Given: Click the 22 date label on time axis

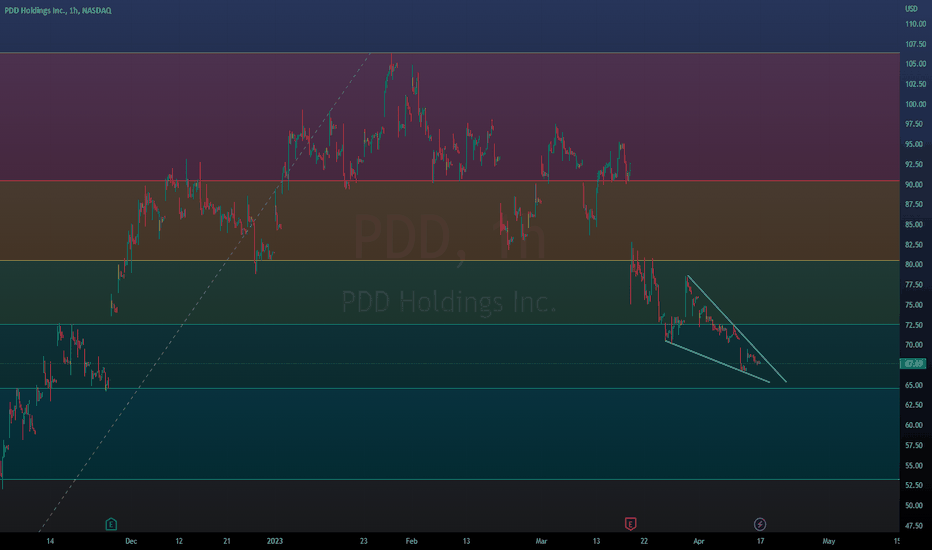Looking at the screenshot, I should [644, 541].
